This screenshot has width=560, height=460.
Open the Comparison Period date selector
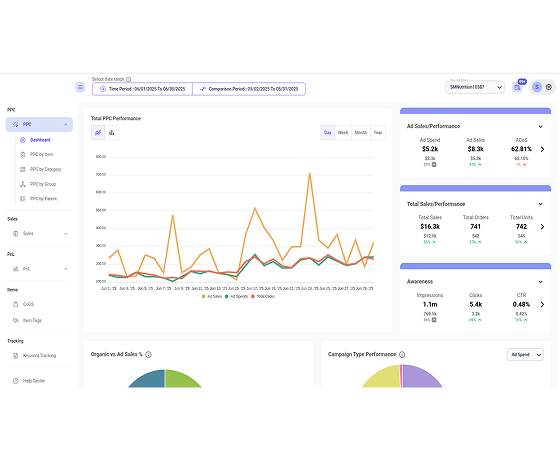(249, 89)
